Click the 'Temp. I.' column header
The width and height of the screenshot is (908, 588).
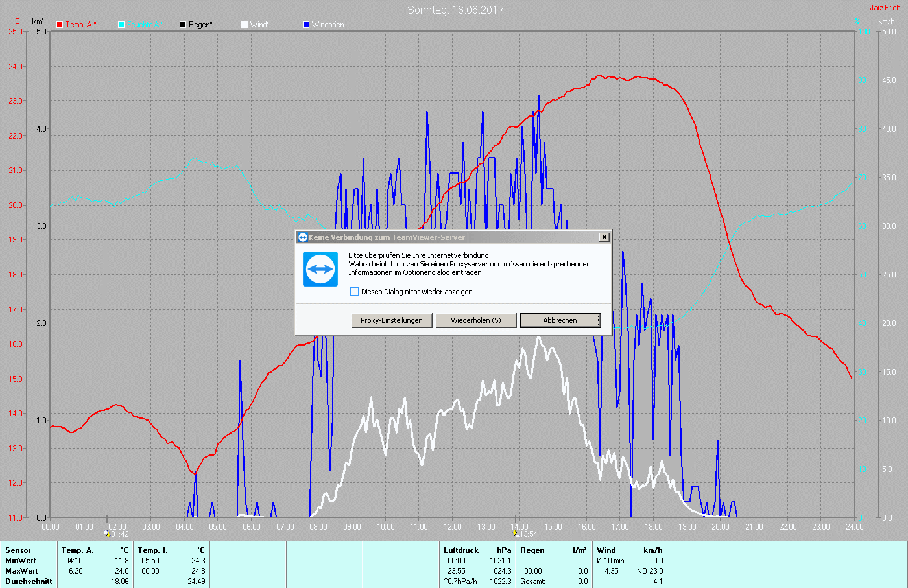coord(153,550)
